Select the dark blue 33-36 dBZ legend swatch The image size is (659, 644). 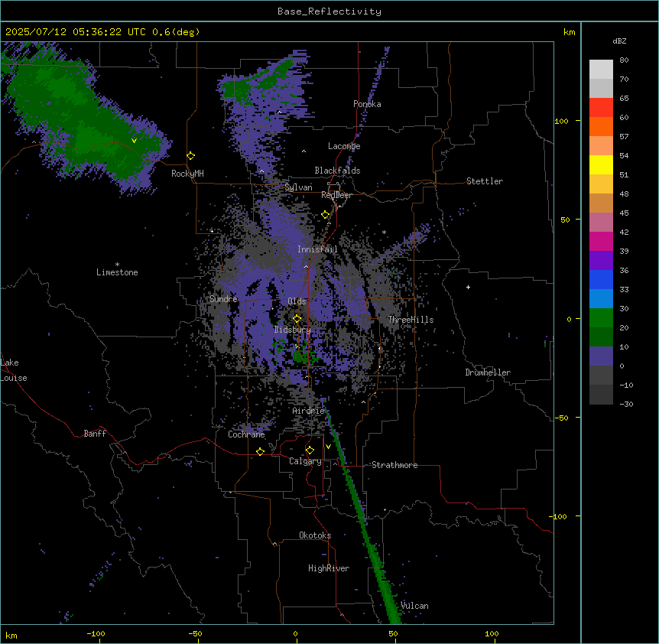point(601,279)
